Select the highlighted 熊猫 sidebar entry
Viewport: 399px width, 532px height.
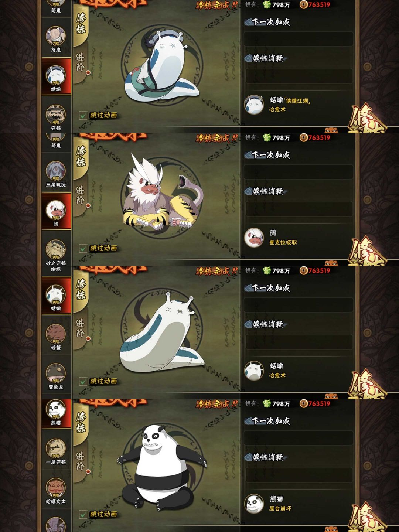pyautogui.click(x=56, y=414)
